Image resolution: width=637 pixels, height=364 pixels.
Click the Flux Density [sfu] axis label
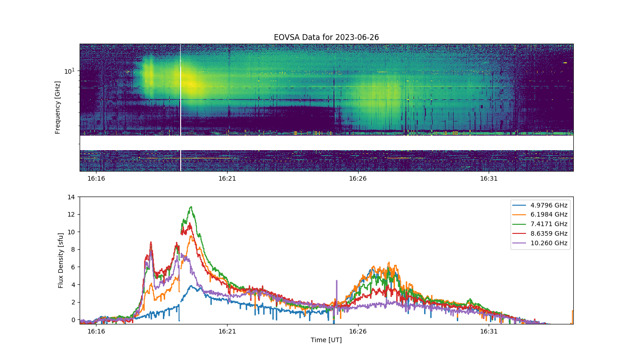point(61,260)
